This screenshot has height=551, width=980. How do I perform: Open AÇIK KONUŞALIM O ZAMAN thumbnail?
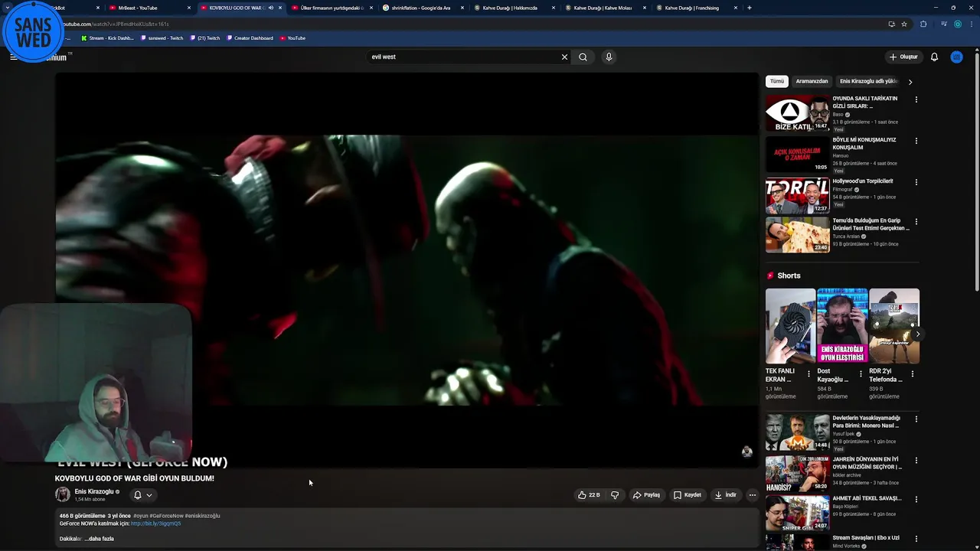[x=797, y=155]
